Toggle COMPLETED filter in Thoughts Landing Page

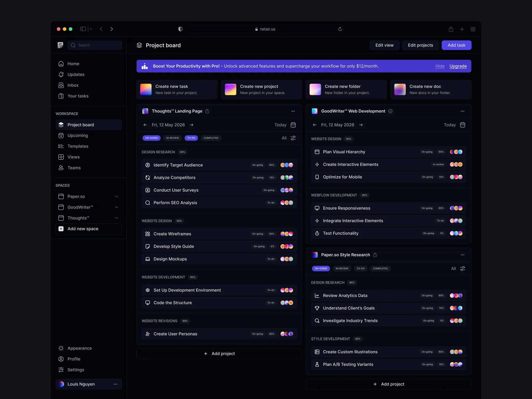[x=211, y=138]
